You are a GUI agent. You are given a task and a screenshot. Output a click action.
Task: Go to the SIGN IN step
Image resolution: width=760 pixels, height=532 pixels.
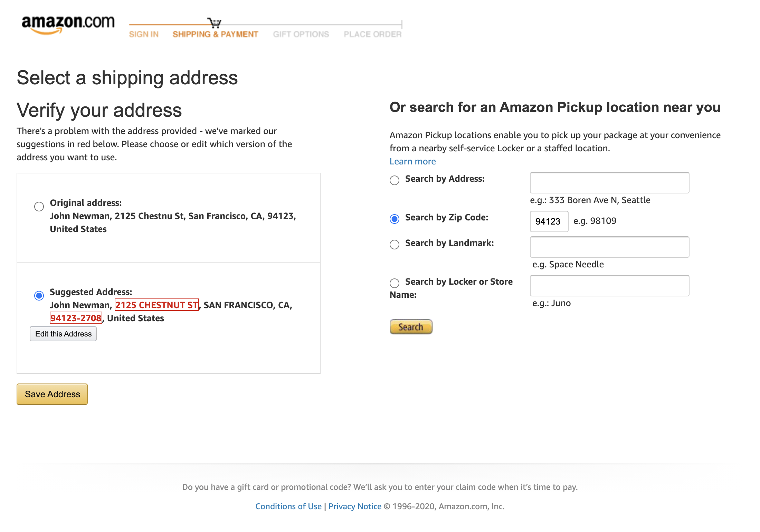(x=144, y=34)
